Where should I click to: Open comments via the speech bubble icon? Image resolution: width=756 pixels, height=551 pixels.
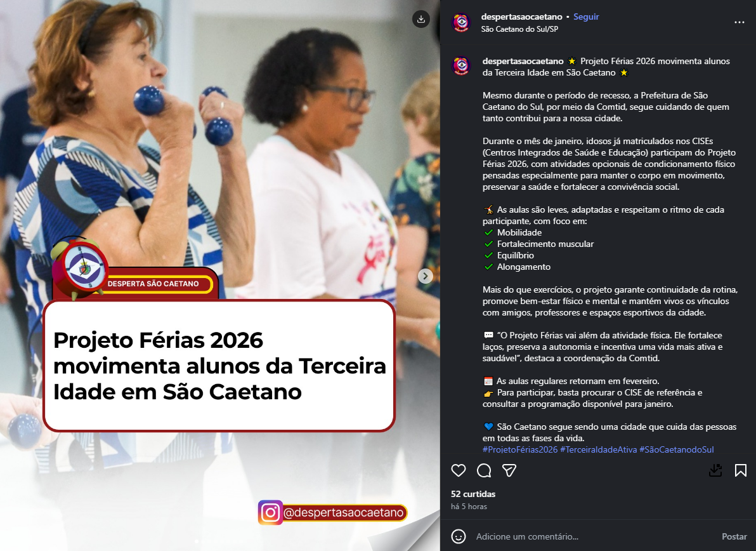(x=484, y=470)
